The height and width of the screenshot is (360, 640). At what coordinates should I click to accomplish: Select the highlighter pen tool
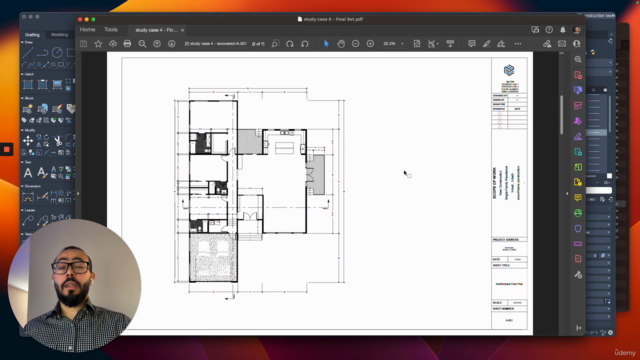(x=486, y=44)
